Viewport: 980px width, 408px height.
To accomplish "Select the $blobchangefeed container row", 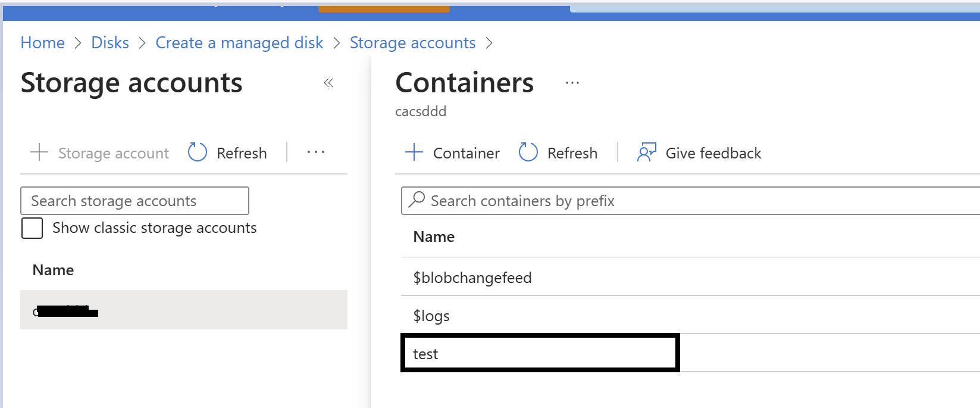I will [x=690, y=277].
